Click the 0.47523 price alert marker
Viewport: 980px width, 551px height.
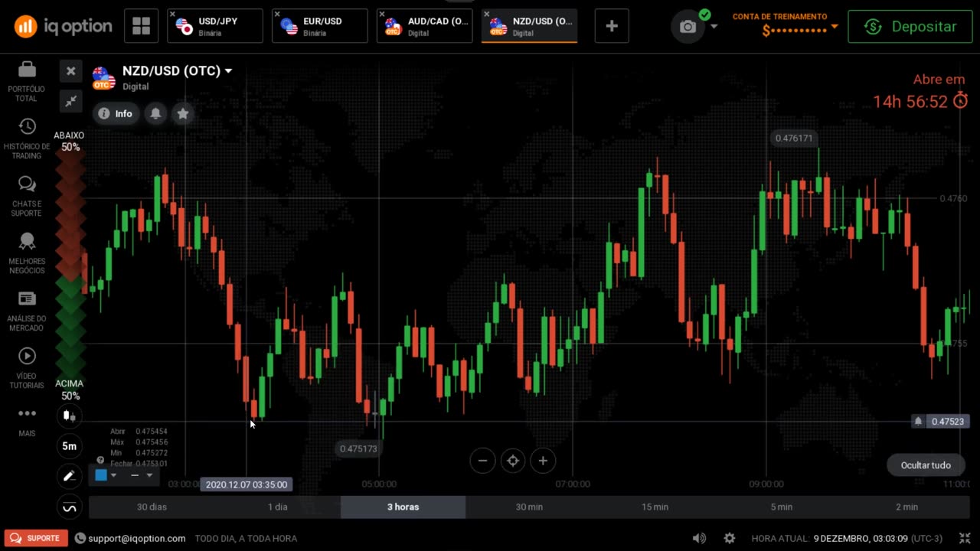(941, 422)
